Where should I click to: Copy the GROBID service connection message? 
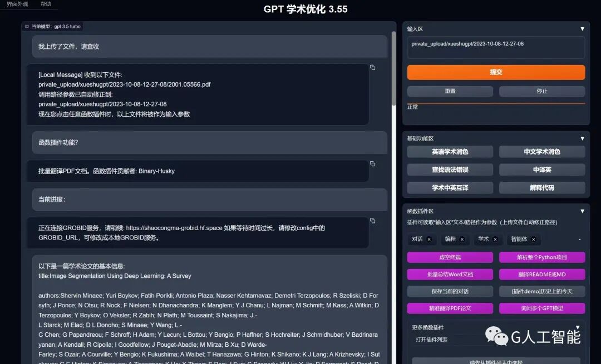click(372, 221)
